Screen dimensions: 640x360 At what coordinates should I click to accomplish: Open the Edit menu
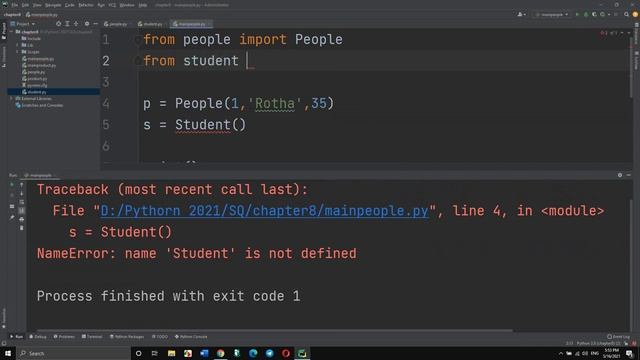point(25,5)
